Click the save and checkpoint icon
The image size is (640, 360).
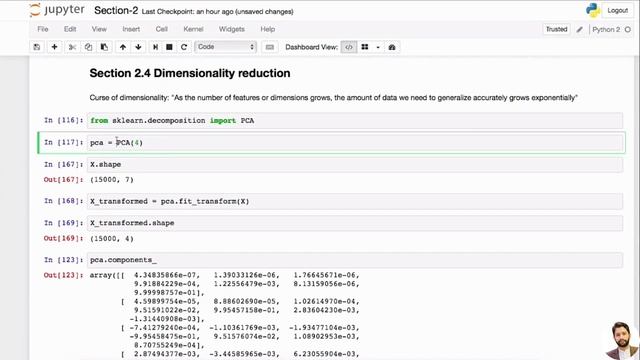[37, 47]
